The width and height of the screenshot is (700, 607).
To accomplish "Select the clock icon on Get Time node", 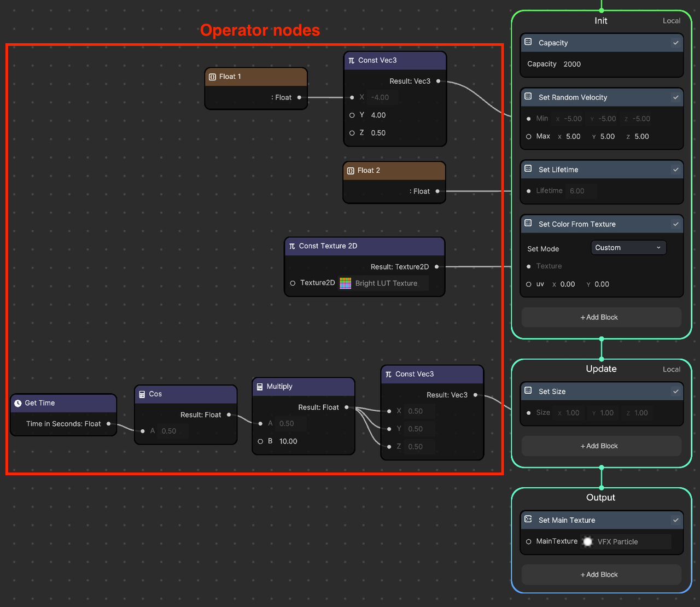I will tap(18, 403).
